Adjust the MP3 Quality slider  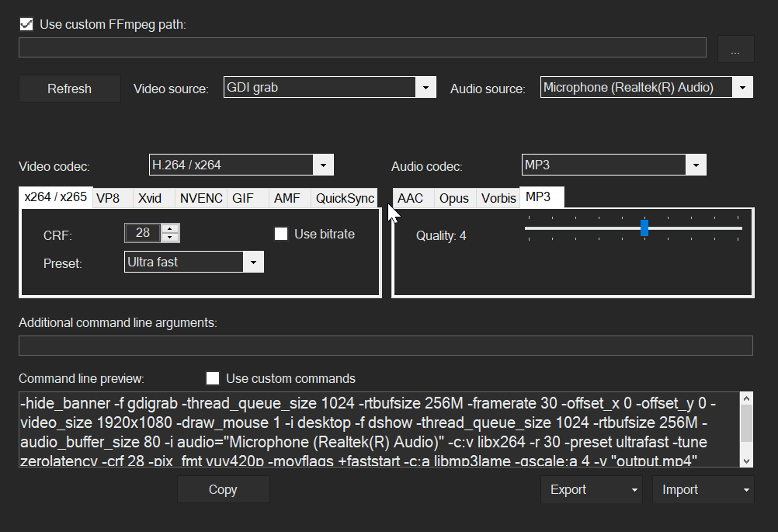pos(644,228)
